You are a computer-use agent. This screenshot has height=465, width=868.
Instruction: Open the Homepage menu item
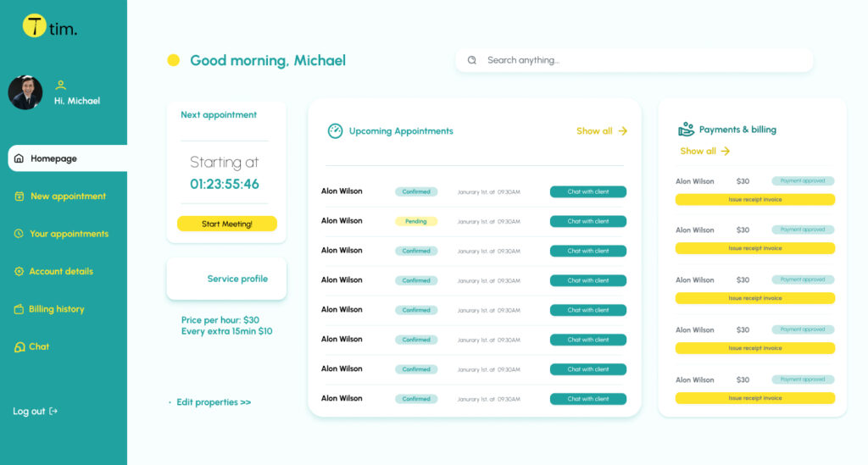tap(53, 158)
